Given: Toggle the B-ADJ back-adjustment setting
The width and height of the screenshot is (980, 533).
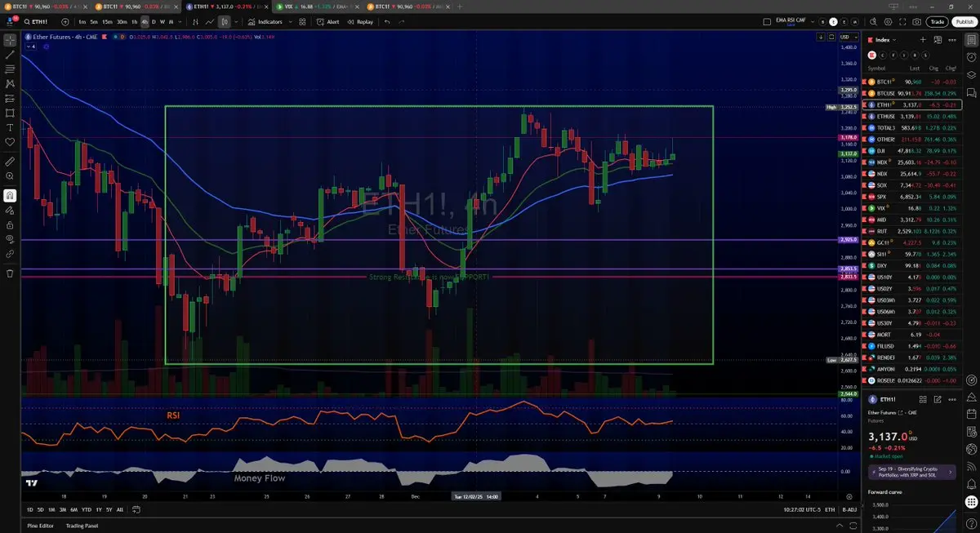Looking at the screenshot, I should (850, 509).
